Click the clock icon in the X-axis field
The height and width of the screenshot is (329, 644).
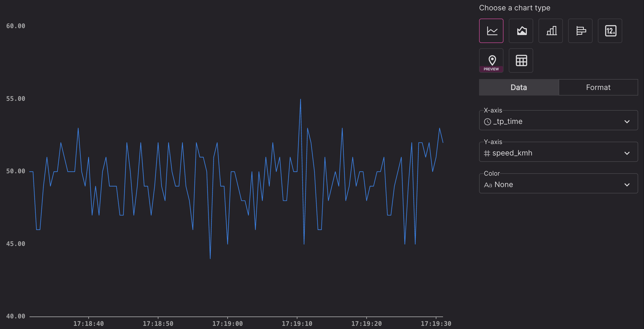(x=488, y=122)
